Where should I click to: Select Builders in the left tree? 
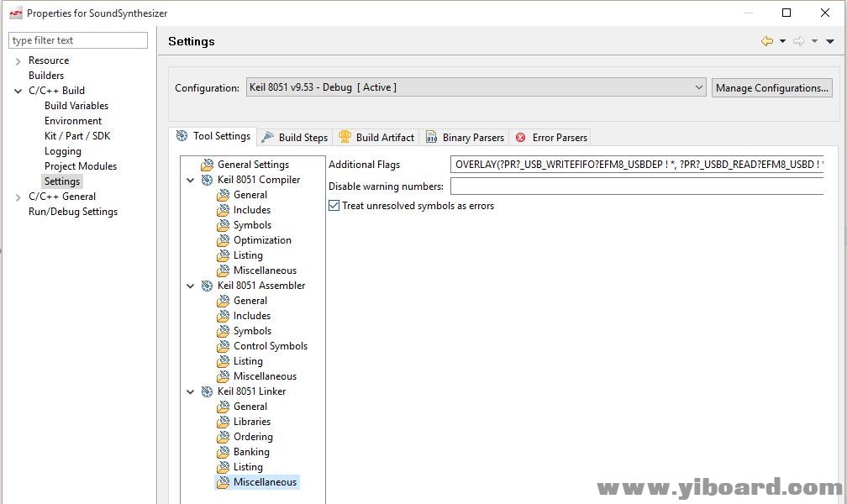pos(46,76)
